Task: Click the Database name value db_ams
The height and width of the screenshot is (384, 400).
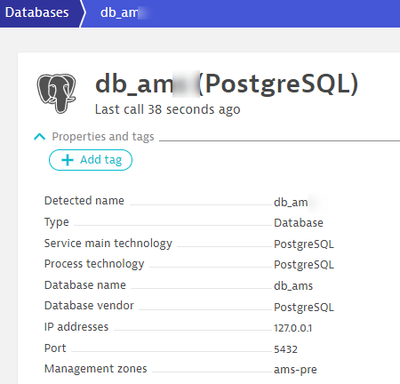Action: pos(293,286)
